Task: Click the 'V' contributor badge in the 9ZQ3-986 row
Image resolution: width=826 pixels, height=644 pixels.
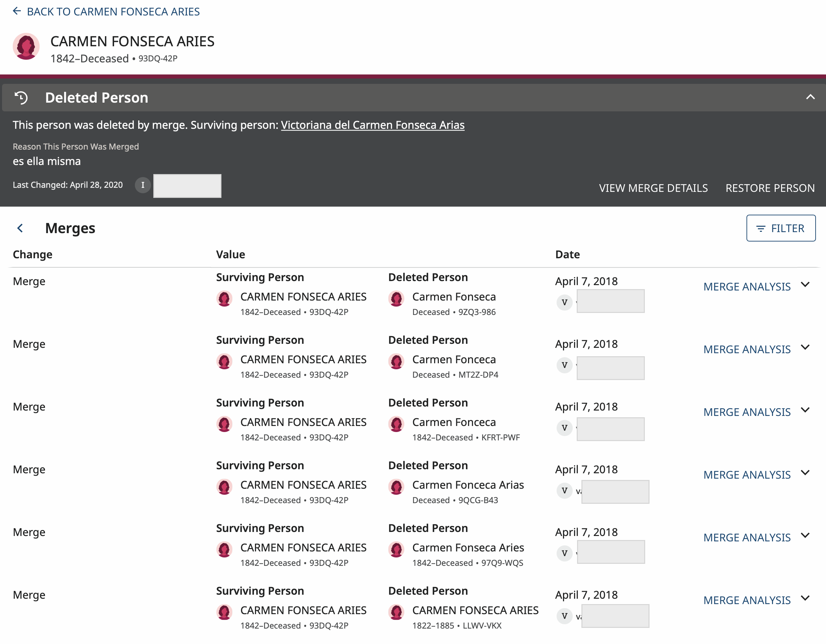Action: point(564,303)
